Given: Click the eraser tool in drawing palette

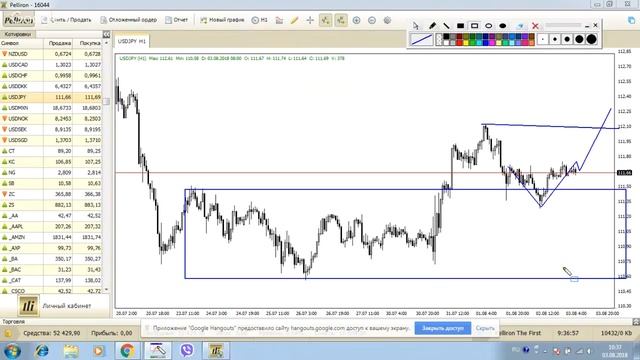Looking at the screenshot, I should coord(520,26).
